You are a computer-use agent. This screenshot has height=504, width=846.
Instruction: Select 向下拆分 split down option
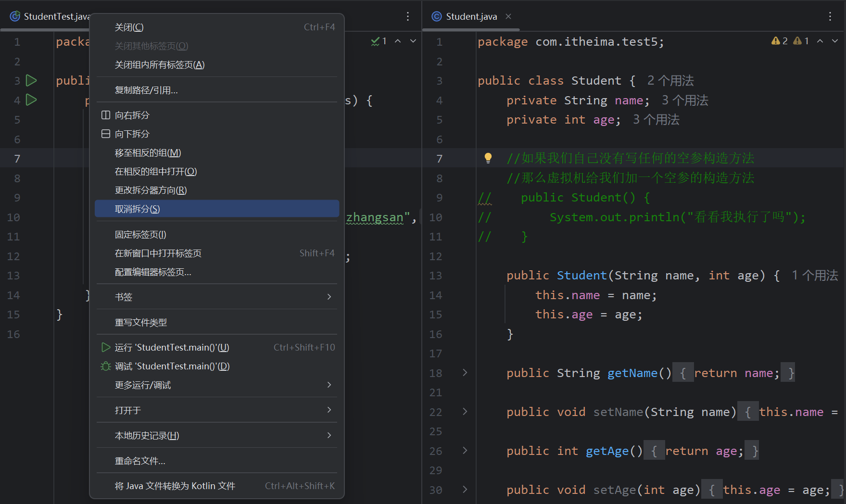coord(217,134)
